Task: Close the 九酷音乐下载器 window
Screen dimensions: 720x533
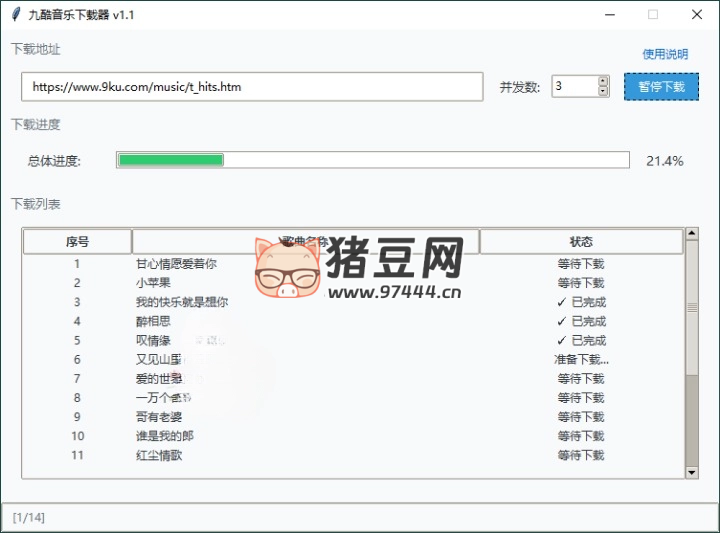Action: point(697,15)
